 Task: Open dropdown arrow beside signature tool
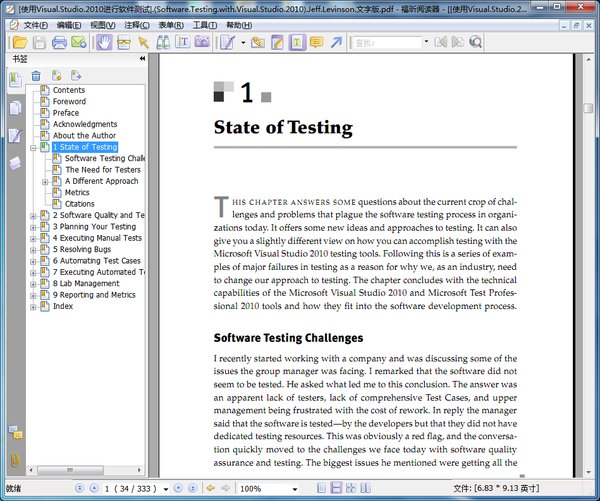243,42
